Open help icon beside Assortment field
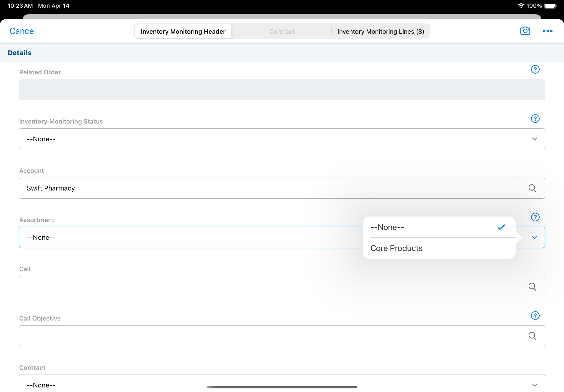 point(535,217)
